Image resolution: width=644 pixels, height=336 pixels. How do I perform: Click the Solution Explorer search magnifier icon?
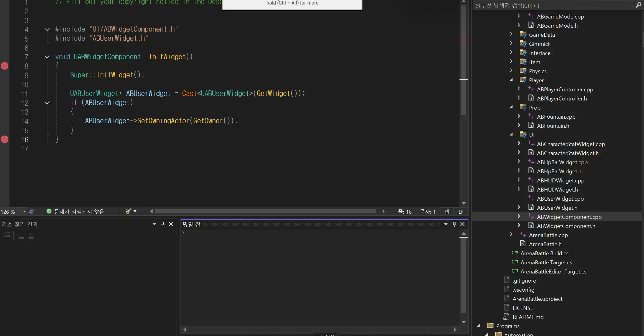click(x=638, y=5)
